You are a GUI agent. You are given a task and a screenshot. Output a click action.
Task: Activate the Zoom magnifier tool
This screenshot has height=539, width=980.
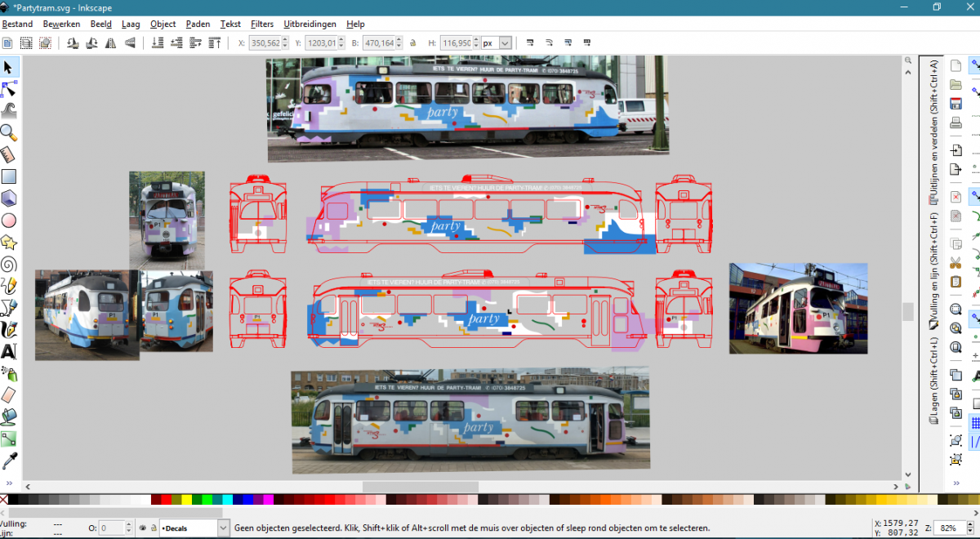point(9,132)
